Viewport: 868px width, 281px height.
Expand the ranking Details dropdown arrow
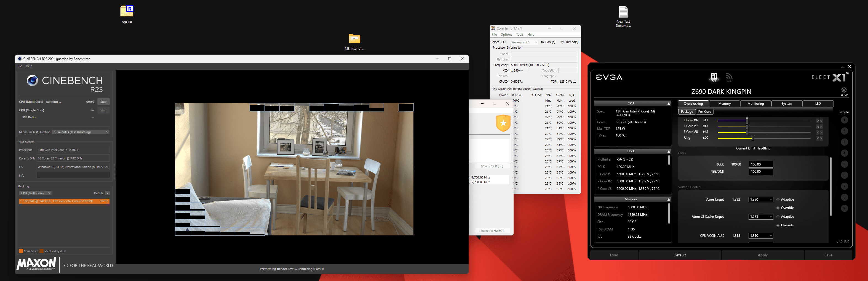(107, 193)
